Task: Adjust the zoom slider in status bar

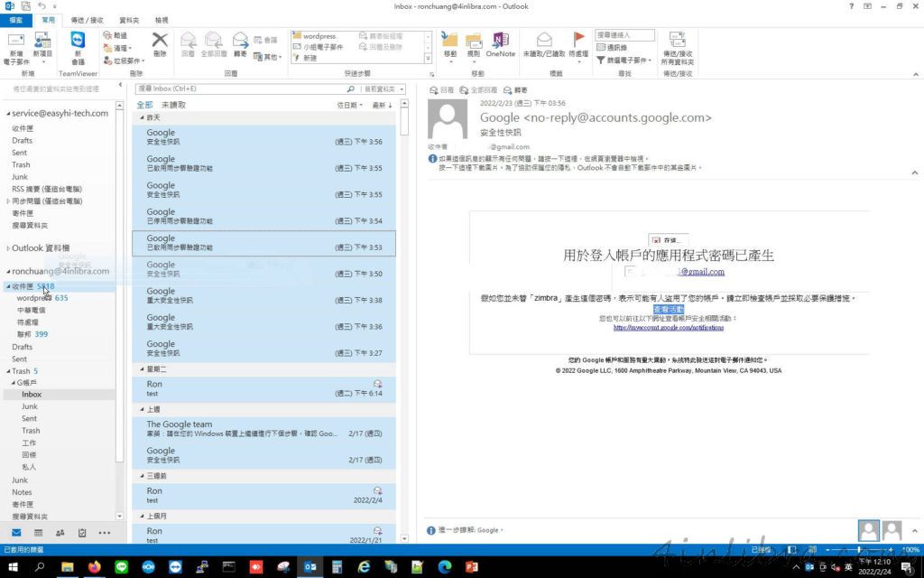Action: (859, 550)
